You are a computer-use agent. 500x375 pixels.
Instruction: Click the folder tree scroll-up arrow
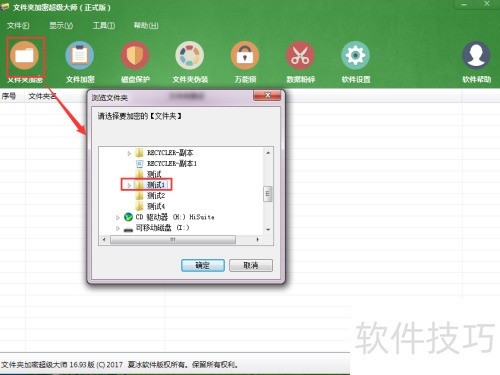tap(268, 153)
